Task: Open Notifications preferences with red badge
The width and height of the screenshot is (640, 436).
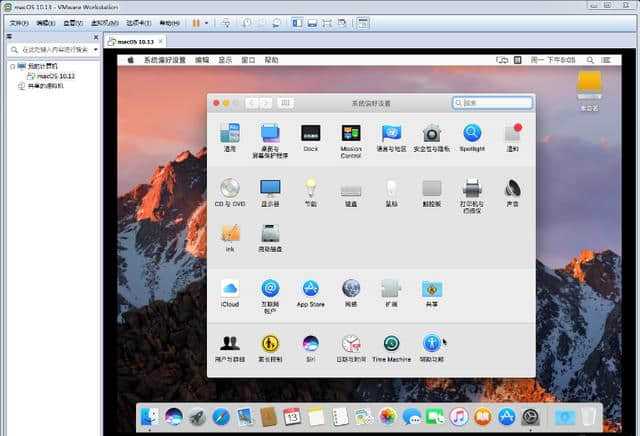Action: pyautogui.click(x=513, y=138)
